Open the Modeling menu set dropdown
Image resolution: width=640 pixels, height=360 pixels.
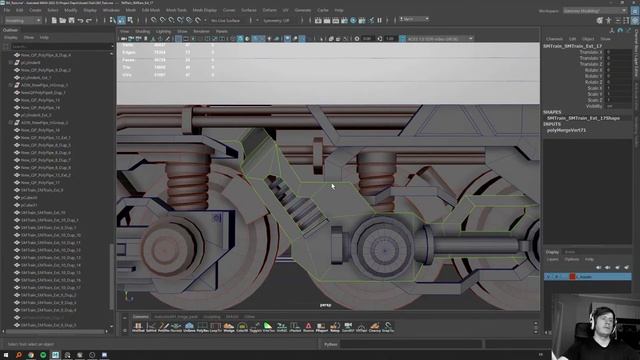pos(23,20)
